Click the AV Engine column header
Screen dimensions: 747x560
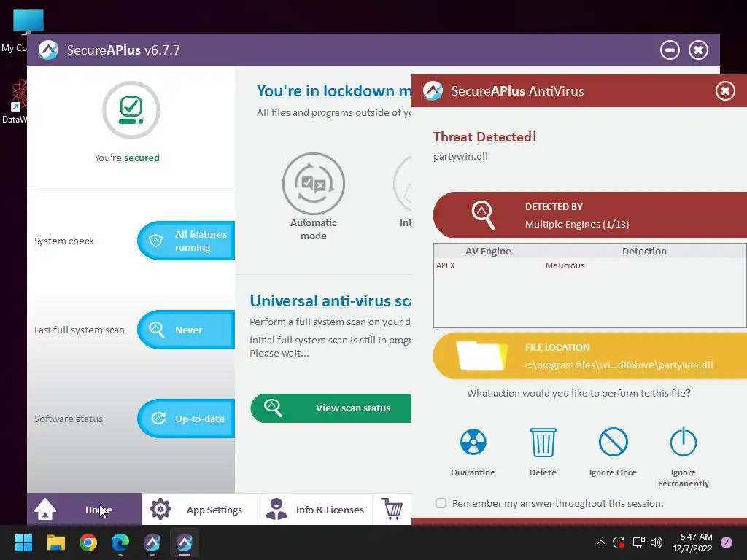488,251
